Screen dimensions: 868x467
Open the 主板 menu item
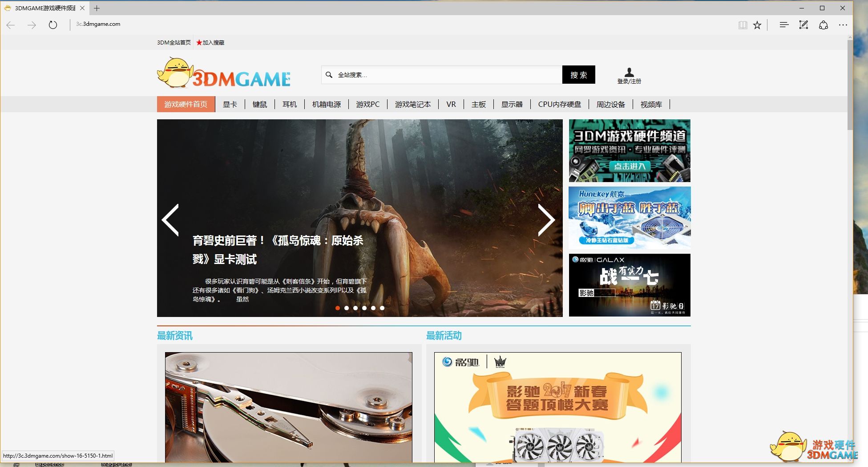[479, 104]
